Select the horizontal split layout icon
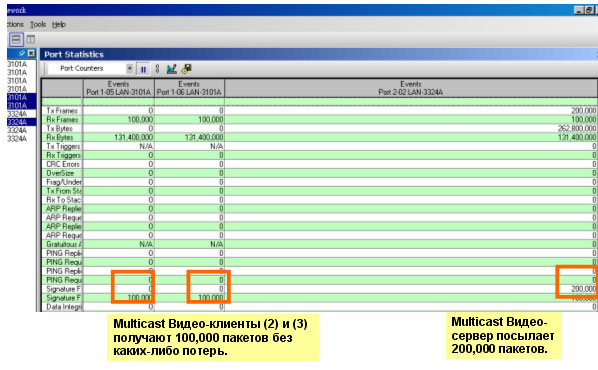The height and width of the screenshot is (370, 598). (16, 39)
